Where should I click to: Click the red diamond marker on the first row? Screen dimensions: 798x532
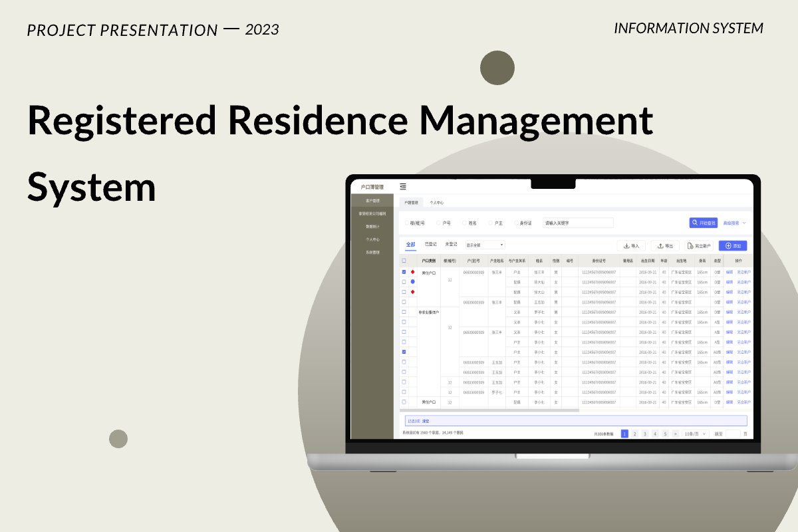[412, 272]
